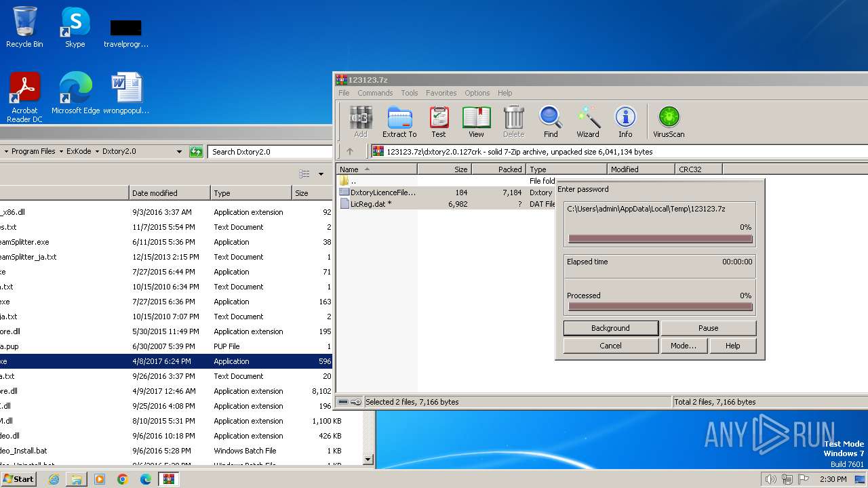Click the Pause button in dialog

(x=708, y=328)
